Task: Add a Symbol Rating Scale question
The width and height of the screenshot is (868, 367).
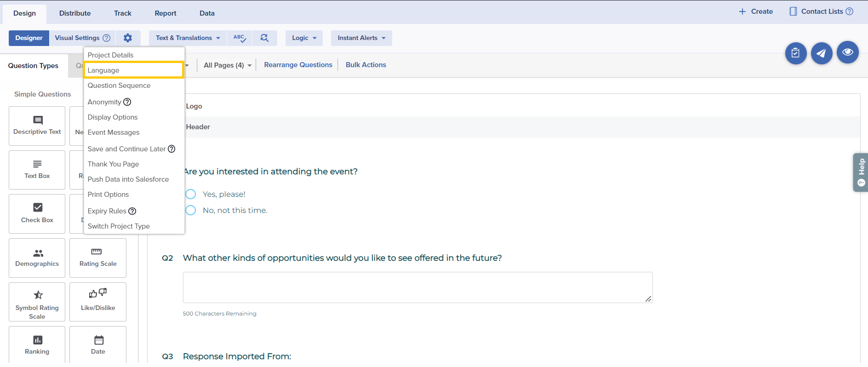Action: point(37,302)
